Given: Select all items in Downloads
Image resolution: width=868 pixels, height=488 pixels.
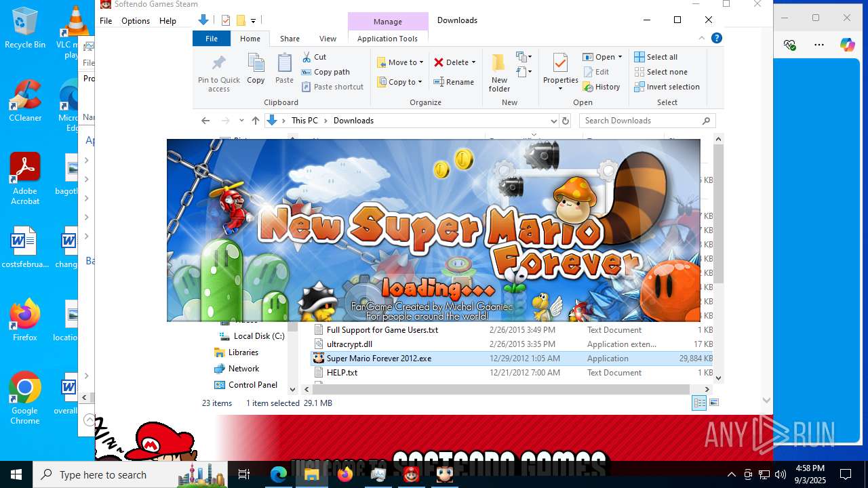Looking at the screenshot, I should pyautogui.click(x=656, y=57).
